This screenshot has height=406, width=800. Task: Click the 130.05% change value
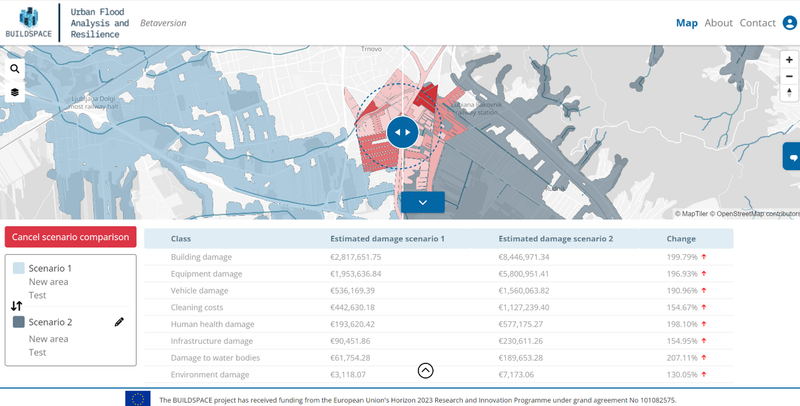click(682, 375)
